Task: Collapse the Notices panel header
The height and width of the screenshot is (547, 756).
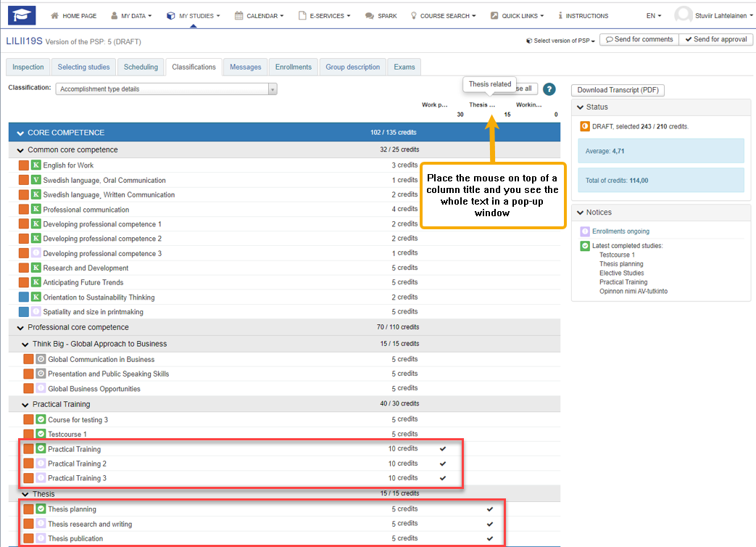Action: pyautogui.click(x=581, y=213)
